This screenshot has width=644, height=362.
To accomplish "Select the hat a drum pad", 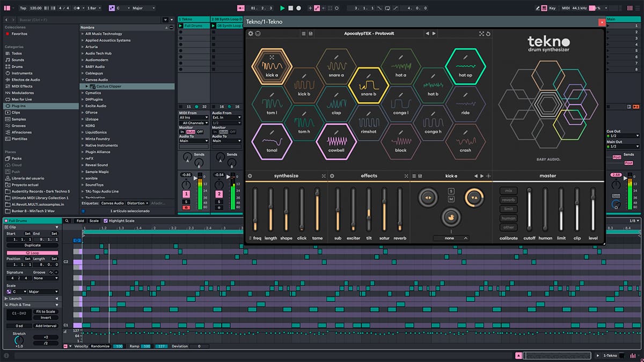I will (401, 67).
